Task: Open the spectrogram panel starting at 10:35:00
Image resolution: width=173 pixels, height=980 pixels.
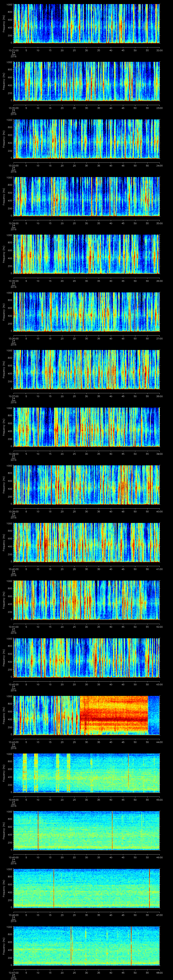Action: 86,254
